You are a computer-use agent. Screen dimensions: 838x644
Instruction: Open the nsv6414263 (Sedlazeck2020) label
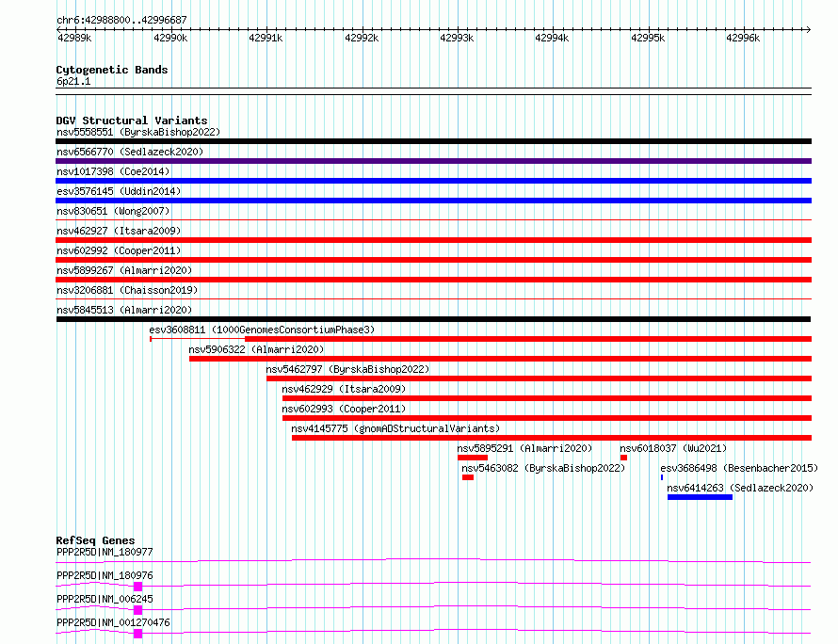[740, 488]
